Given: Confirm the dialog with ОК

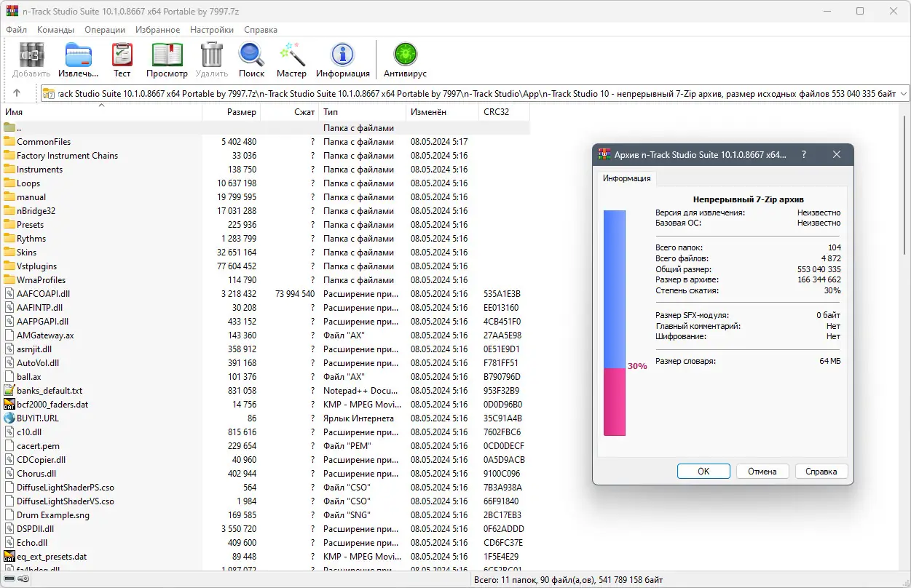Looking at the screenshot, I should (x=703, y=471).
